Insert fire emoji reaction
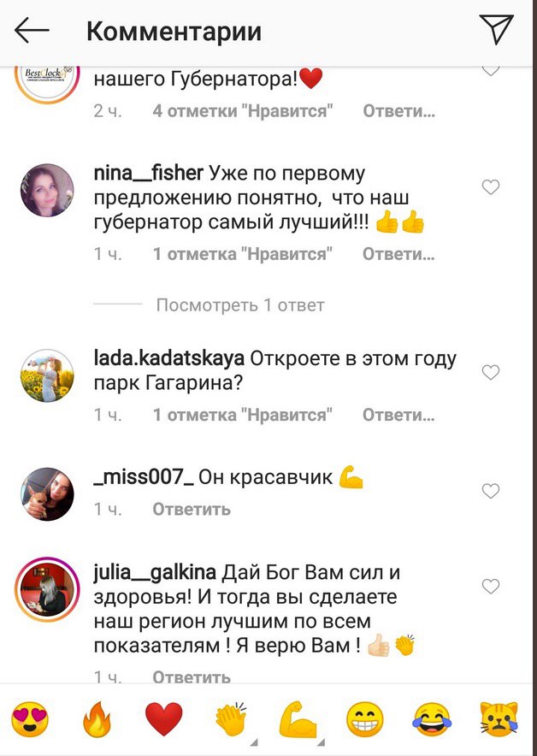This screenshot has height=756, width=537. click(97, 719)
